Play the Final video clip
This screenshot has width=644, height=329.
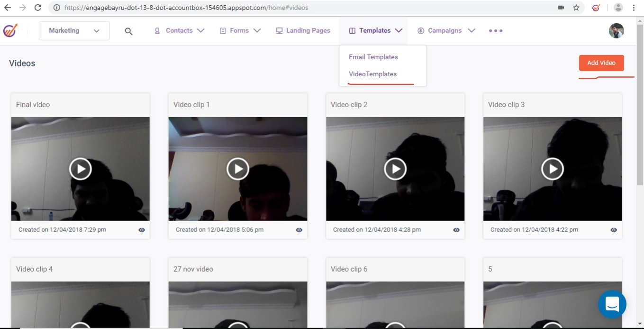(x=81, y=169)
